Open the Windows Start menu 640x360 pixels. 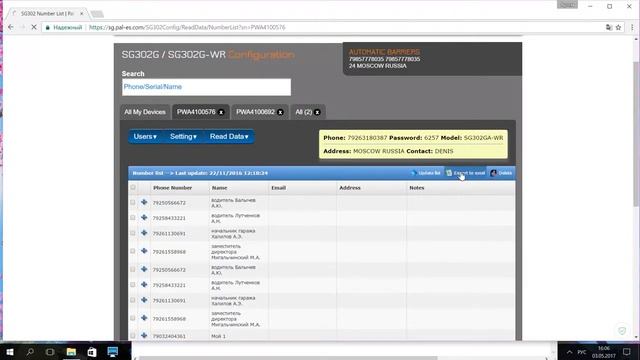pyautogui.click(x=10, y=351)
